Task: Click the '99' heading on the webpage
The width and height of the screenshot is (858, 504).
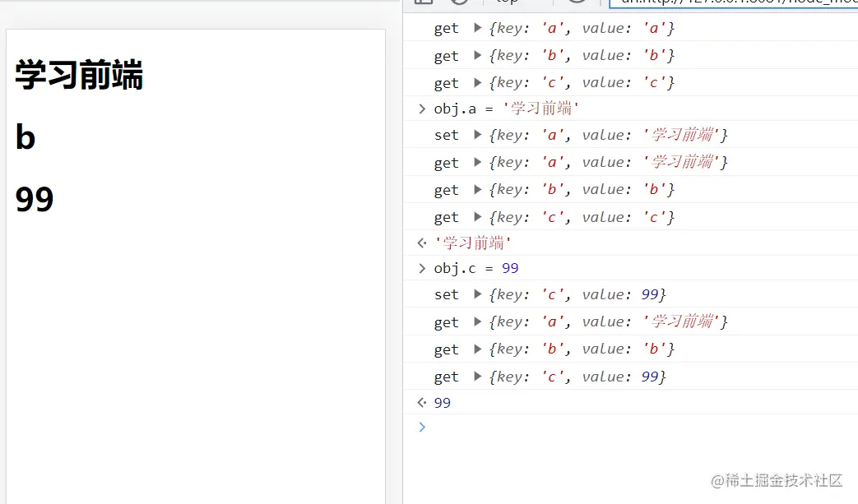Action: pos(33,198)
